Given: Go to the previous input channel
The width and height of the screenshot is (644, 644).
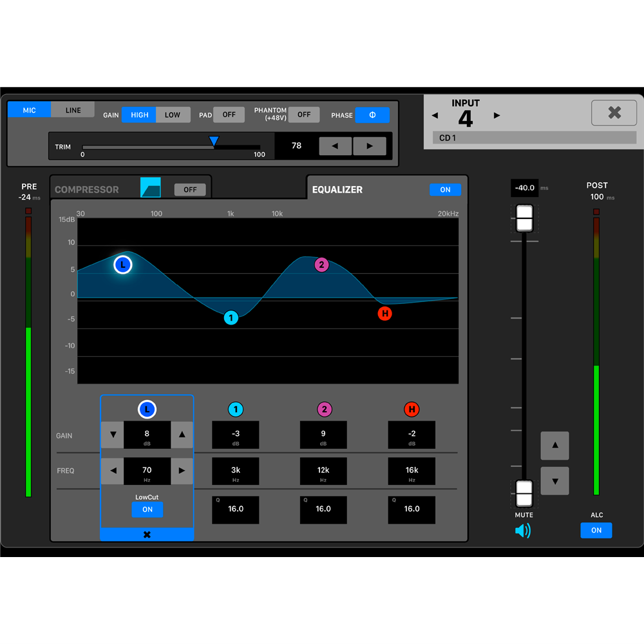Looking at the screenshot, I should pos(435,116).
